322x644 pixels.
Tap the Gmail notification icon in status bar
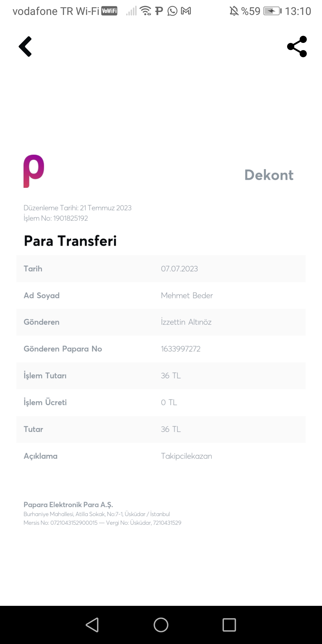[x=186, y=11]
